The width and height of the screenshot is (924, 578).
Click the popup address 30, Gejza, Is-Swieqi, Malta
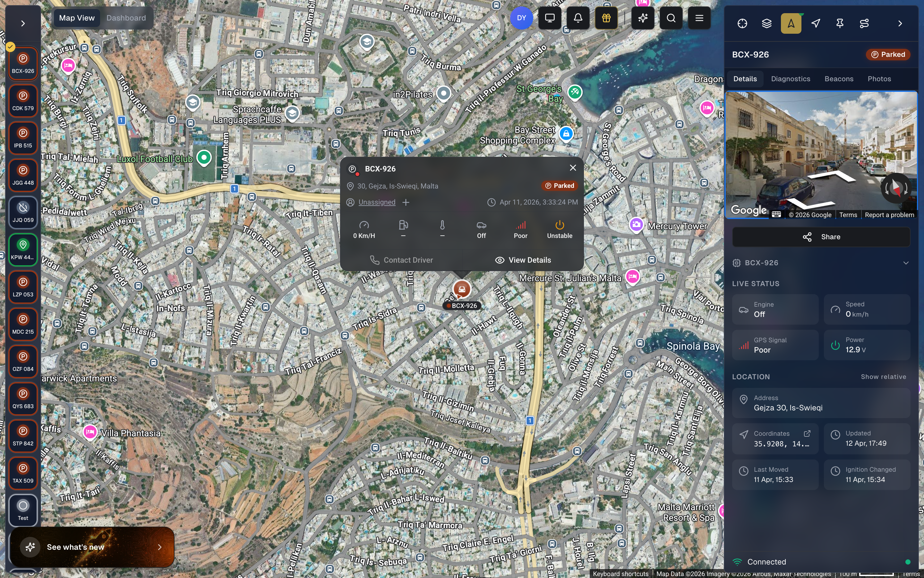pyautogui.click(x=398, y=186)
